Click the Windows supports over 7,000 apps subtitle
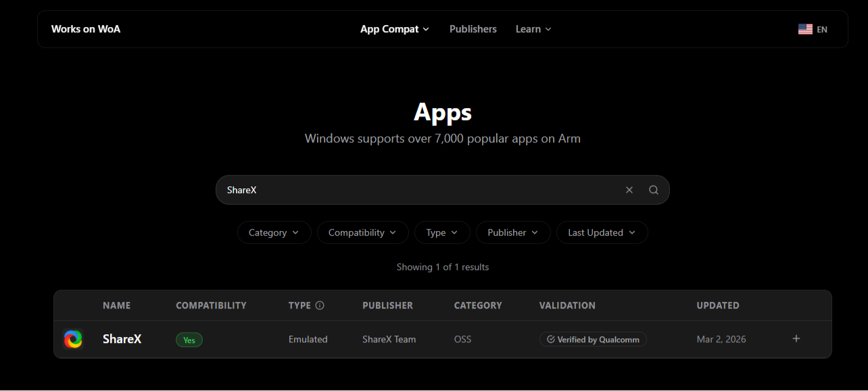 click(x=443, y=138)
